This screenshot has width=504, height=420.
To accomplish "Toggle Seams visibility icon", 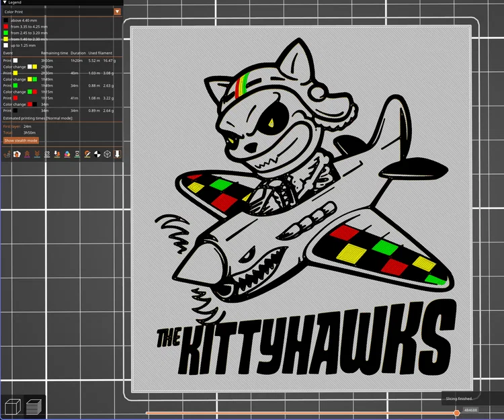I will [x=47, y=155].
